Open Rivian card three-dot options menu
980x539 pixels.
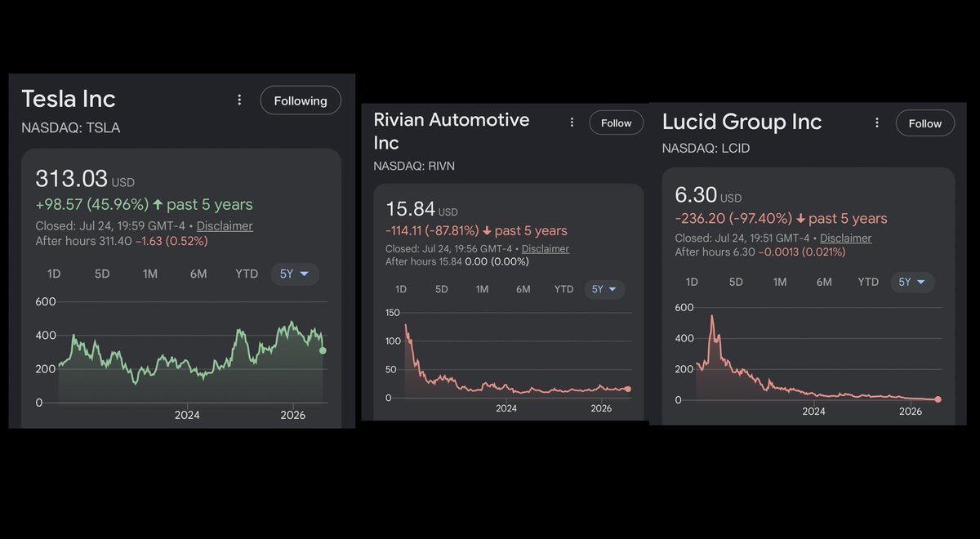tap(571, 122)
